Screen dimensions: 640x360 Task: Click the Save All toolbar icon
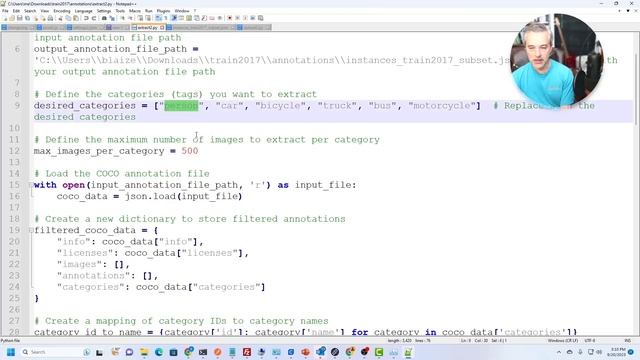[x=27, y=18]
